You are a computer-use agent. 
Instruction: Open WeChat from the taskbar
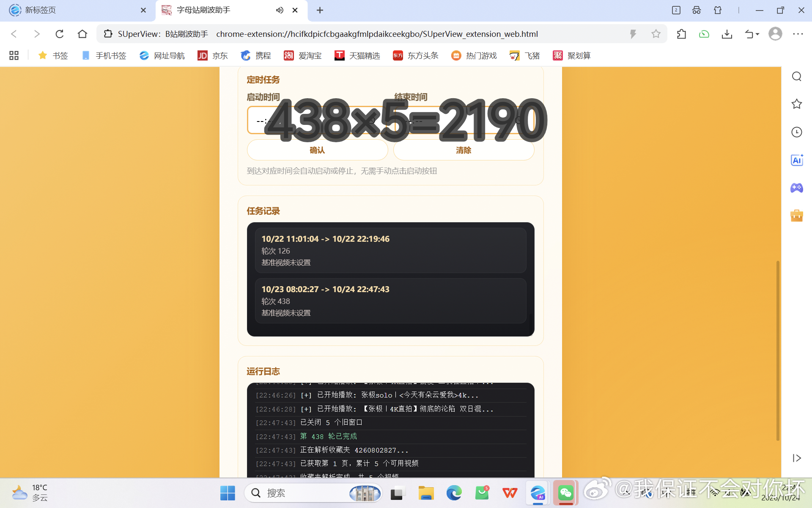(565, 493)
